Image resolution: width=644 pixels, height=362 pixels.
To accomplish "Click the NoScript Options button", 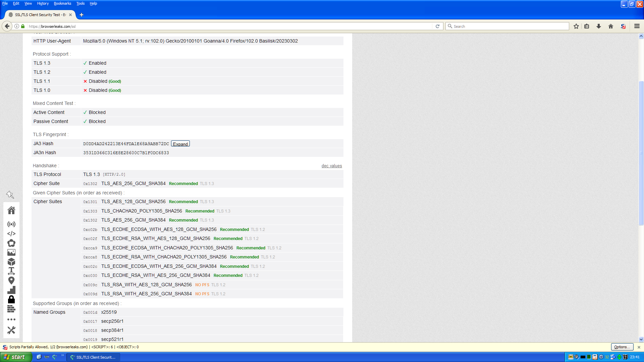I will point(622,347).
